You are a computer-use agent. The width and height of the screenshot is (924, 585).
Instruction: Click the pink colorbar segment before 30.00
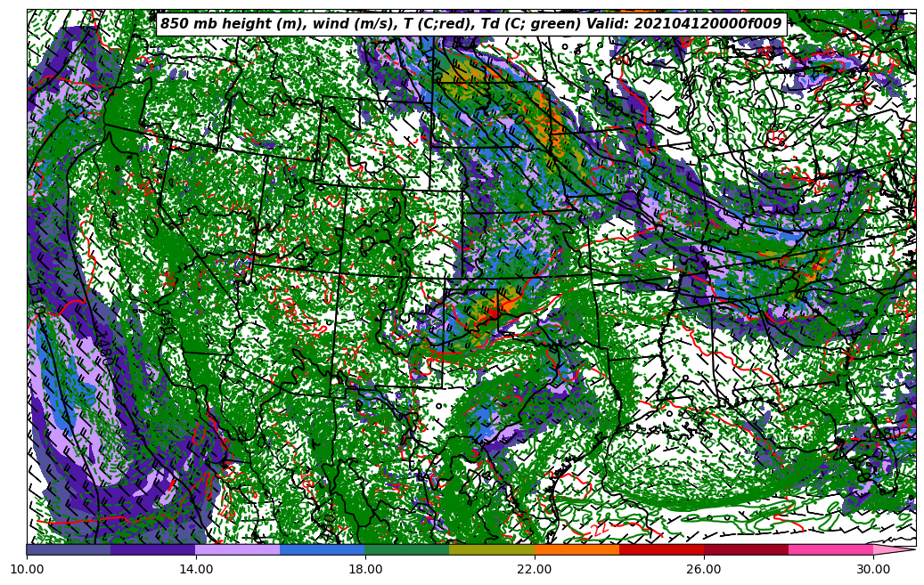coord(831,549)
